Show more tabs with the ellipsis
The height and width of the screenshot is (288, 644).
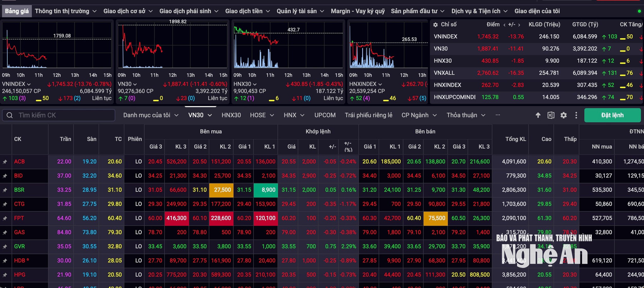point(498,115)
